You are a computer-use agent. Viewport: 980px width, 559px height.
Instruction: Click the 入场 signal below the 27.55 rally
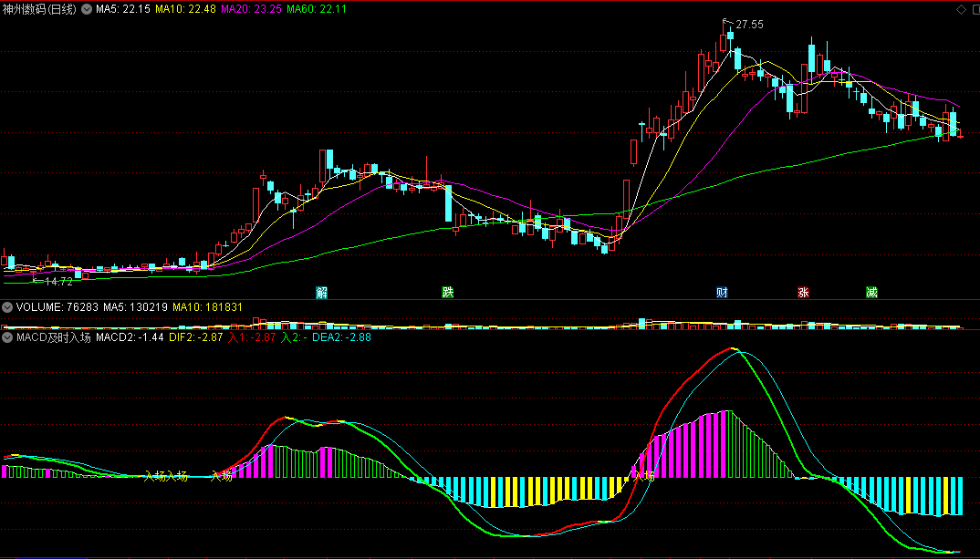643,476
